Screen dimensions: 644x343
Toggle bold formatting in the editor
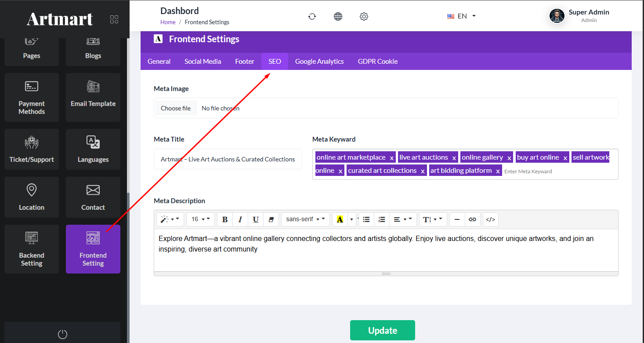coord(225,219)
